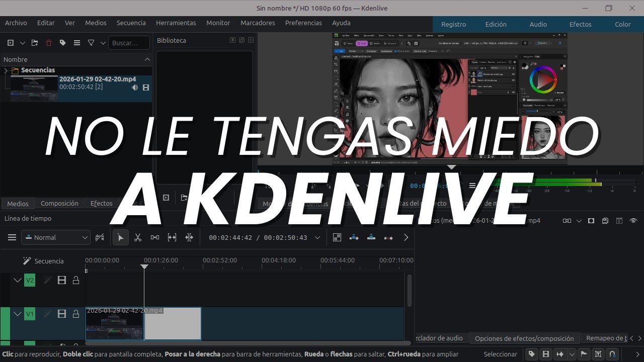Open the Herramientas menu
The width and height of the screenshot is (644, 362).
(176, 23)
